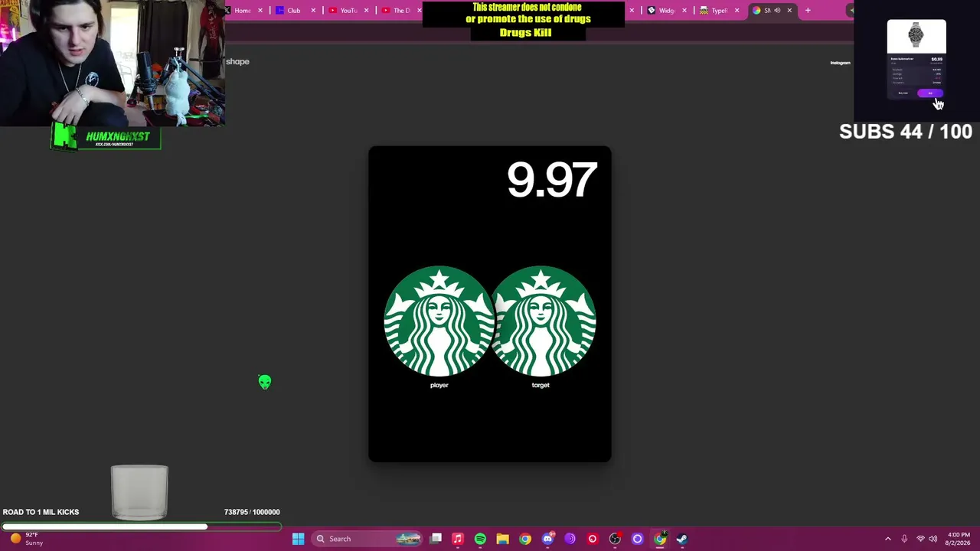The width and height of the screenshot is (980, 551).
Task: Open File Explorer from the taskbar
Action: pos(502,539)
